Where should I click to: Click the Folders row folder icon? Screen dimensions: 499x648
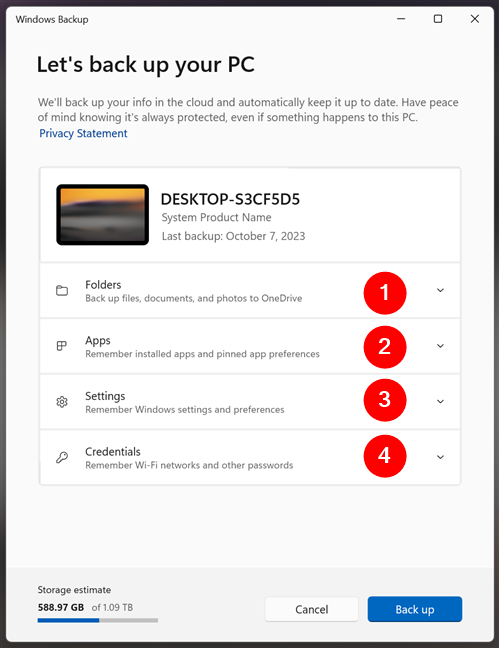pos(62,291)
